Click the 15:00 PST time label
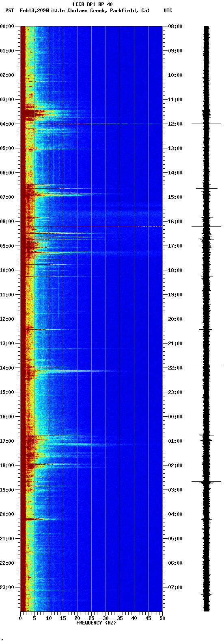Image resolution: width=224 pixels, height=644 pixels. pos(6,392)
